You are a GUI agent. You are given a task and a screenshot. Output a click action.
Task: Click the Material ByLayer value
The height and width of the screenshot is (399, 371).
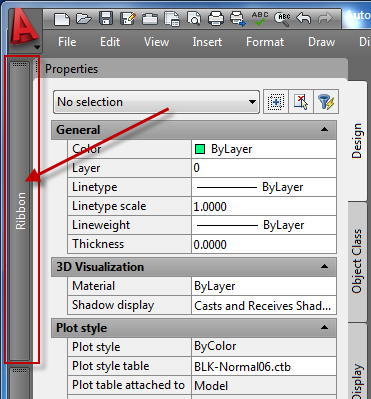pyautogui.click(x=264, y=286)
